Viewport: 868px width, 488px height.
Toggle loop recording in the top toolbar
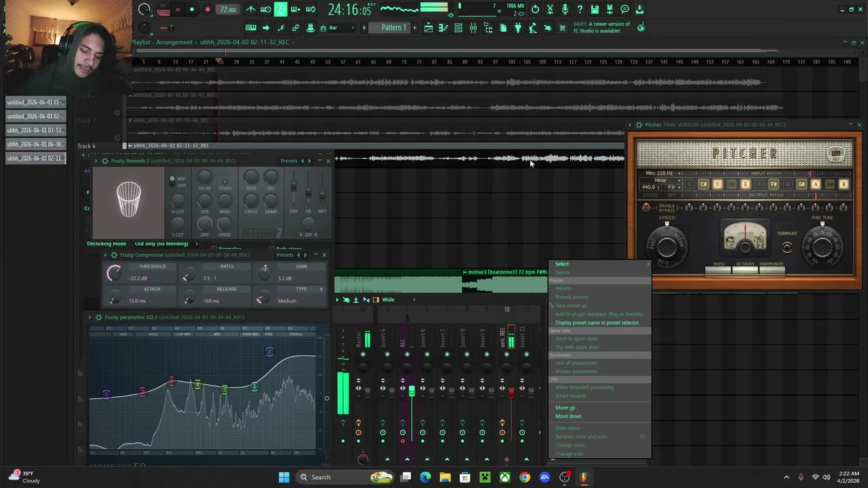(x=311, y=9)
